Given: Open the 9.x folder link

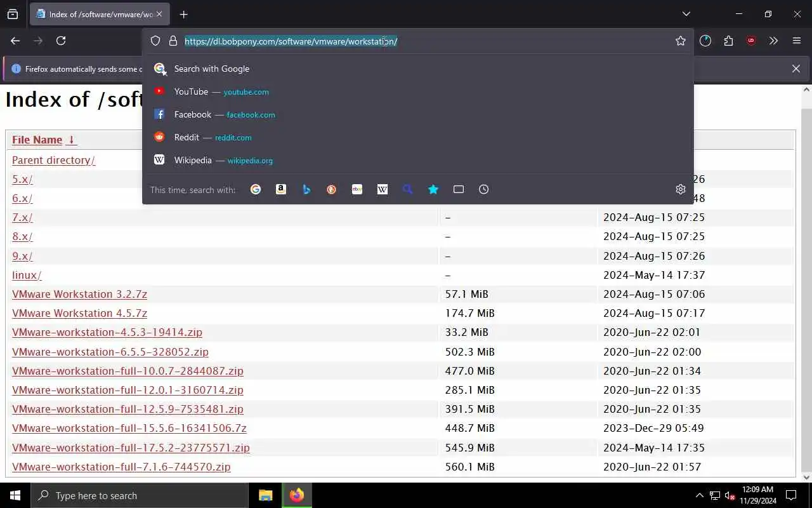Looking at the screenshot, I should coord(22,256).
